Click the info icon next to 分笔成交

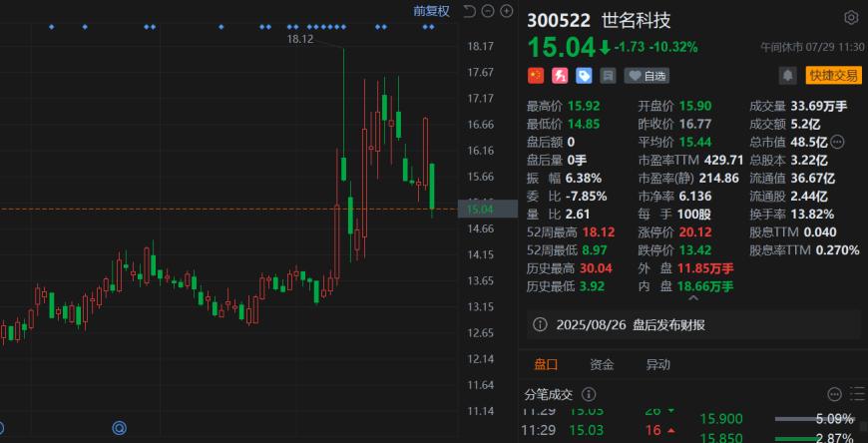[x=589, y=395]
